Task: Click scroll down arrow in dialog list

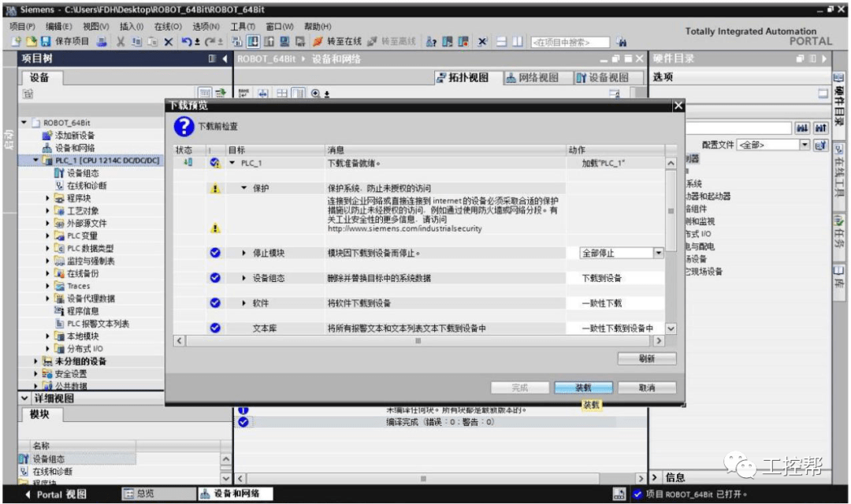Action: pos(671,328)
